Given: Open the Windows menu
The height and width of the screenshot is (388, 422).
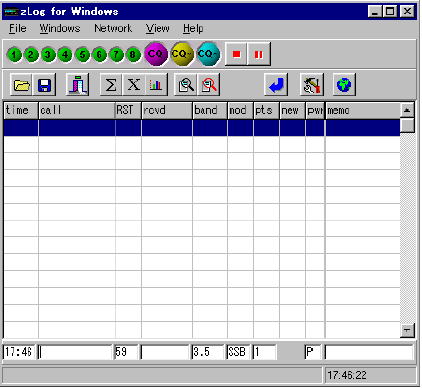Looking at the screenshot, I should pos(60,29).
